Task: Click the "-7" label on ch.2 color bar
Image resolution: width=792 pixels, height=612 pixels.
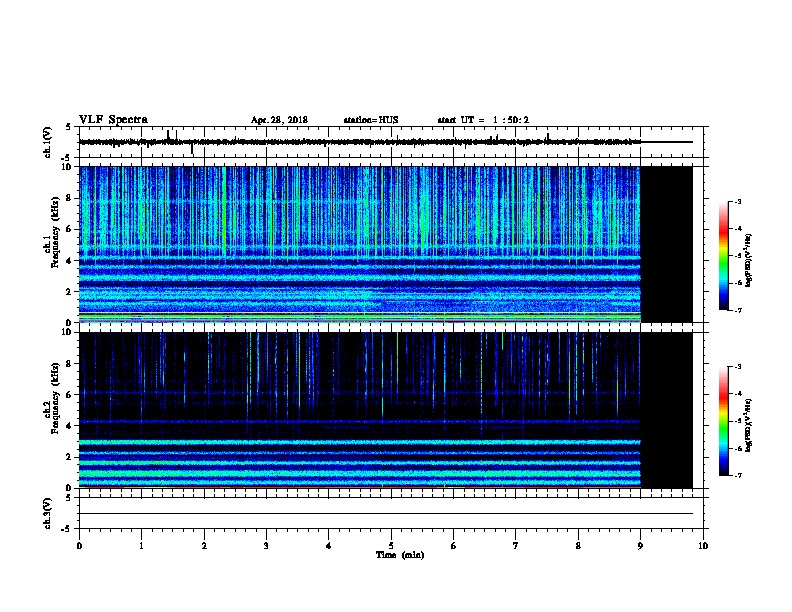Action: [738, 476]
